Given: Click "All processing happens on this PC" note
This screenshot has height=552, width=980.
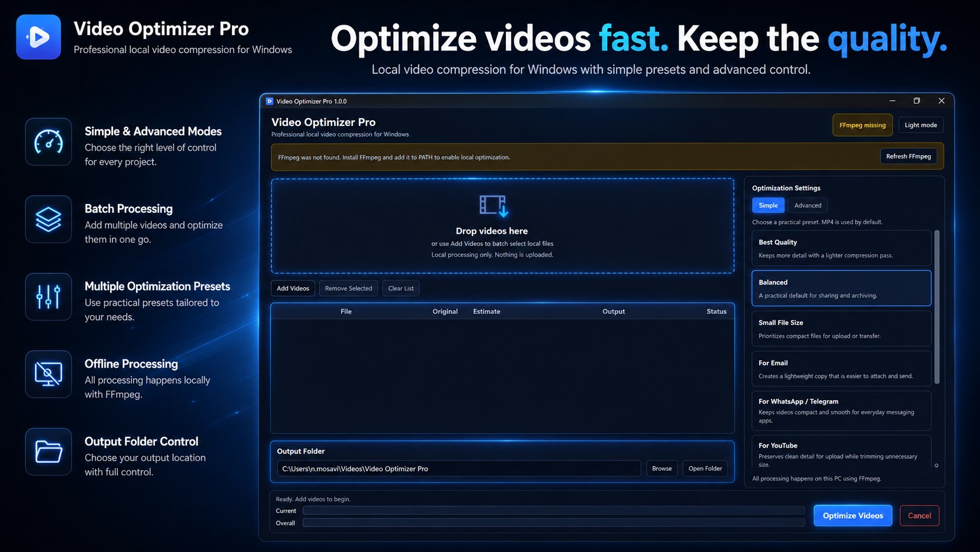Looking at the screenshot, I should pos(816,479).
